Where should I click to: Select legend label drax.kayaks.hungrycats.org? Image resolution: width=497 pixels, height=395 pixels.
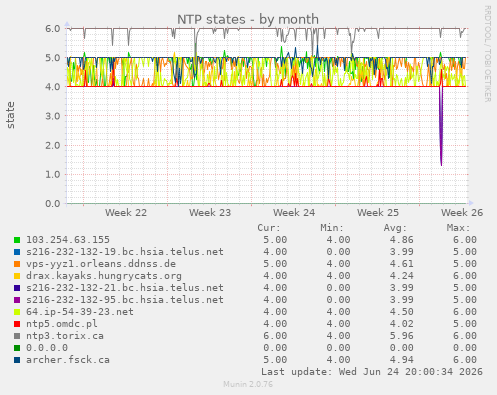(104, 276)
